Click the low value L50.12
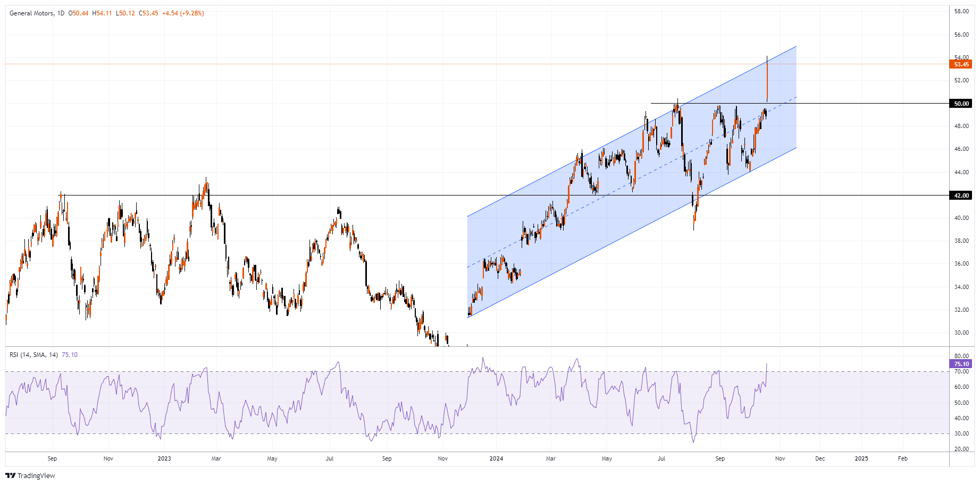The image size is (980, 485). (125, 13)
